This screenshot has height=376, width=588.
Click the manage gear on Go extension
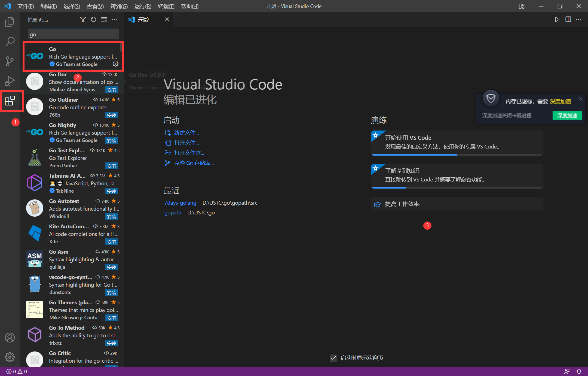point(116,64)
